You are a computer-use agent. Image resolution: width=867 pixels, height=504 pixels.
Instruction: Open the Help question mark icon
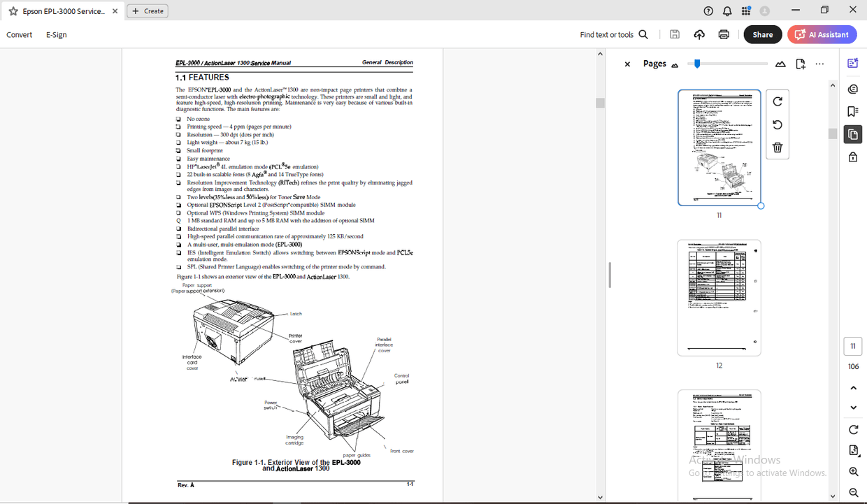coord(708,11)
